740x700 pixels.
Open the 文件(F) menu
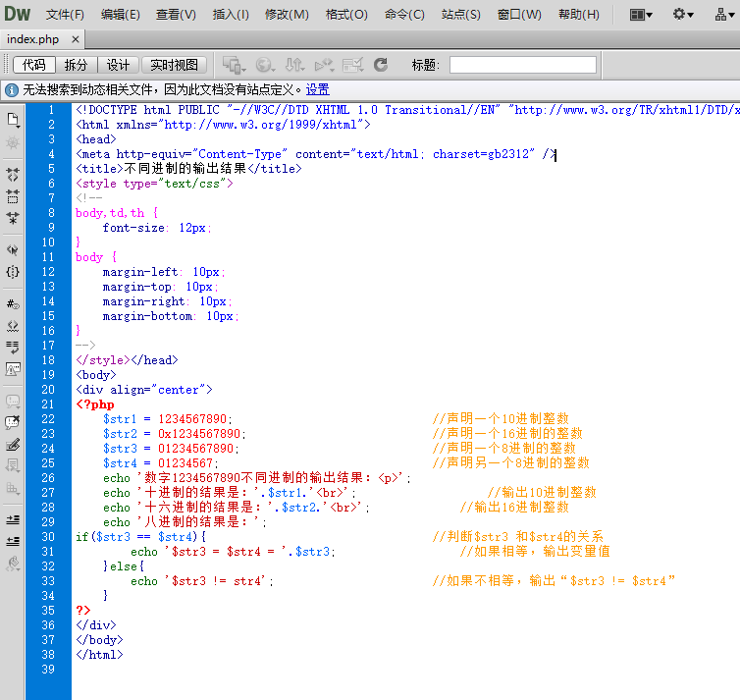65,15
